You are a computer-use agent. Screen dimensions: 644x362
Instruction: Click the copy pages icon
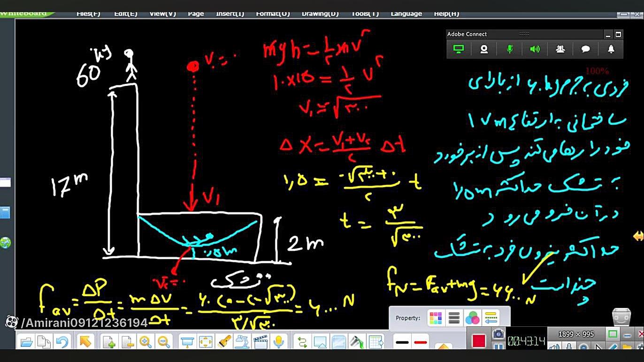pos(44,342)
